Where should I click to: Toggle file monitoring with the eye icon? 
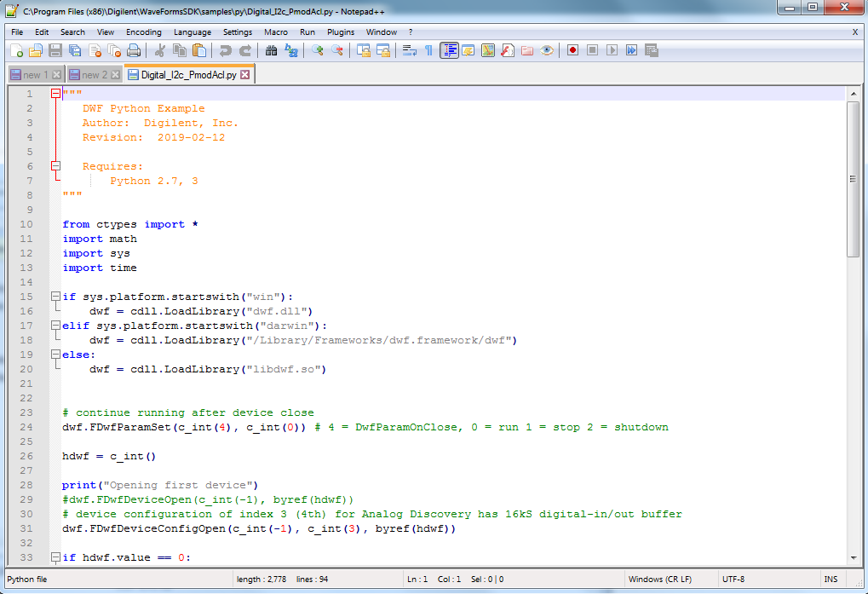pyautogui.click(x=547, y=51)
